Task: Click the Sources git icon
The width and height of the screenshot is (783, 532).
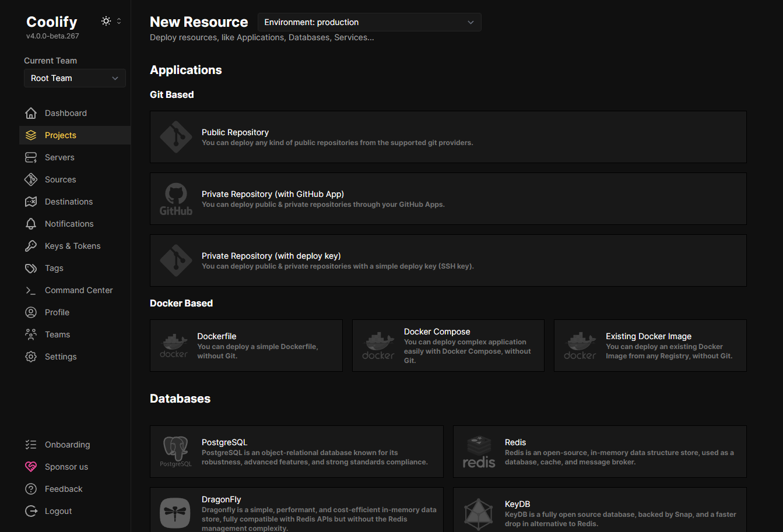Action: pos(31,179)
